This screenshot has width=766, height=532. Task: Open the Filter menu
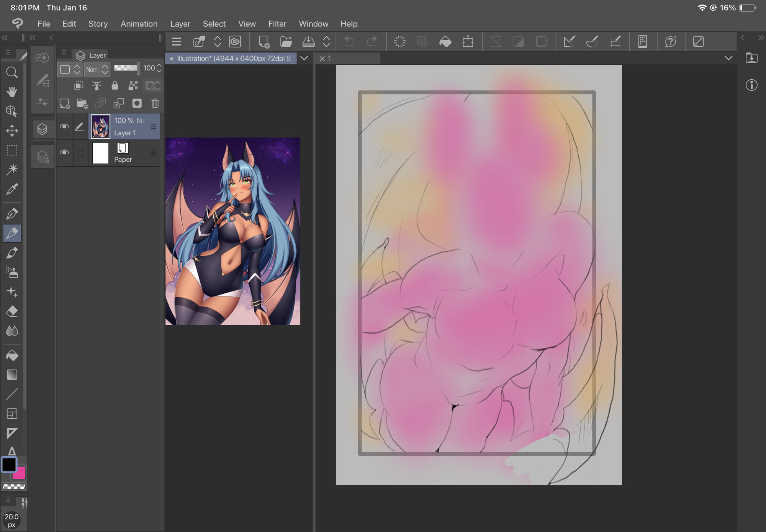(x=277, y=24)
